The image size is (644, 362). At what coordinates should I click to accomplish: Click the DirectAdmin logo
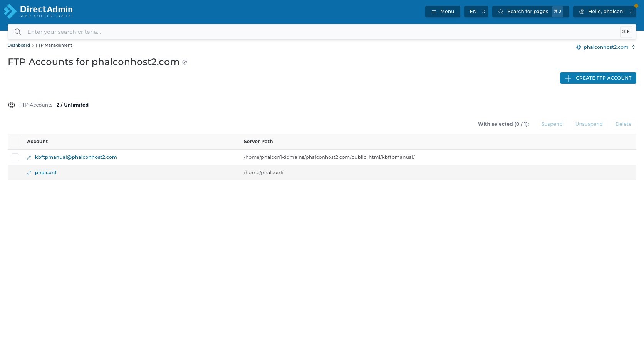[38, 11]
